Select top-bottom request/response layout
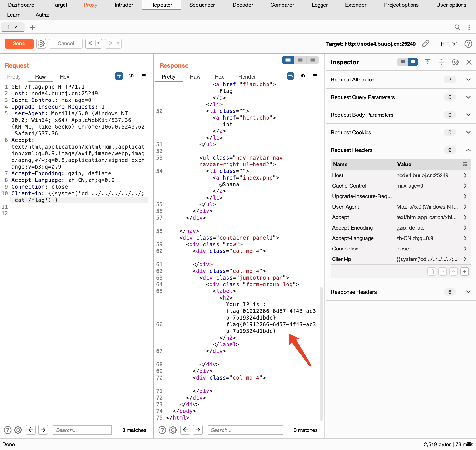 point(300,60)
